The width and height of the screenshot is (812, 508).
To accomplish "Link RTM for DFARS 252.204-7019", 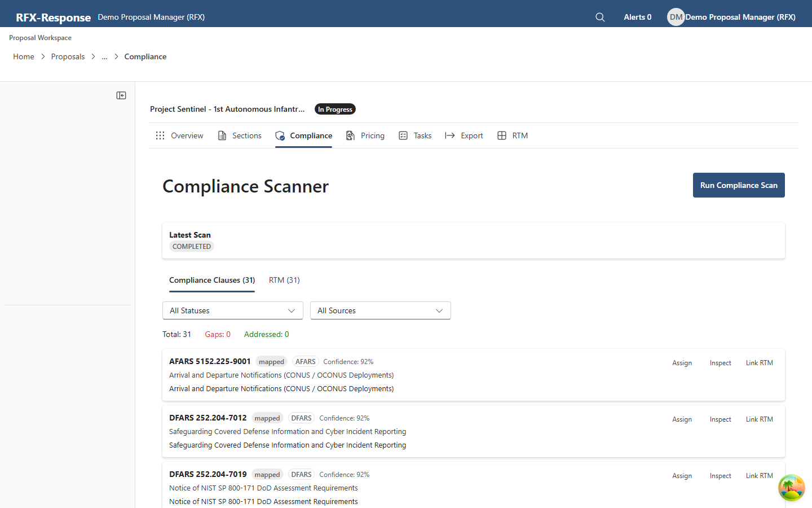I will tap(759, 476).
